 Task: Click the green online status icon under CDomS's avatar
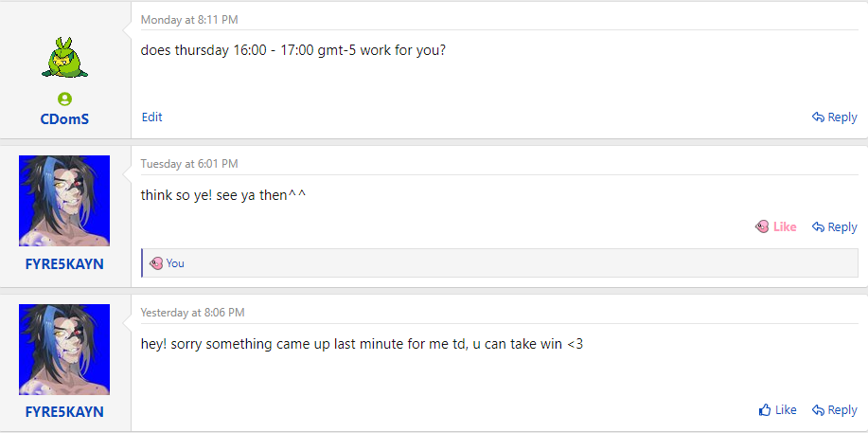coord(64,99)
